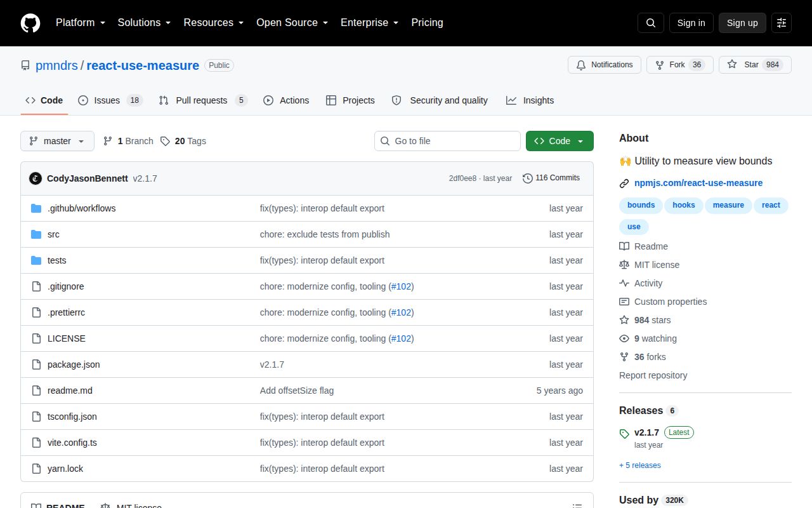Expand the Enterprise menu
812x508 pixels.
point(370,23)
